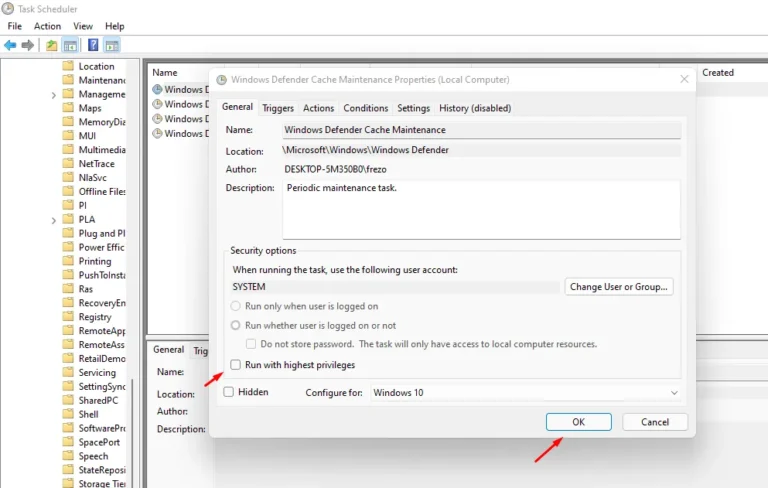Screen dimensions: 768x488
Task: Switch to the Conditions tab
Action: (365, 108)
